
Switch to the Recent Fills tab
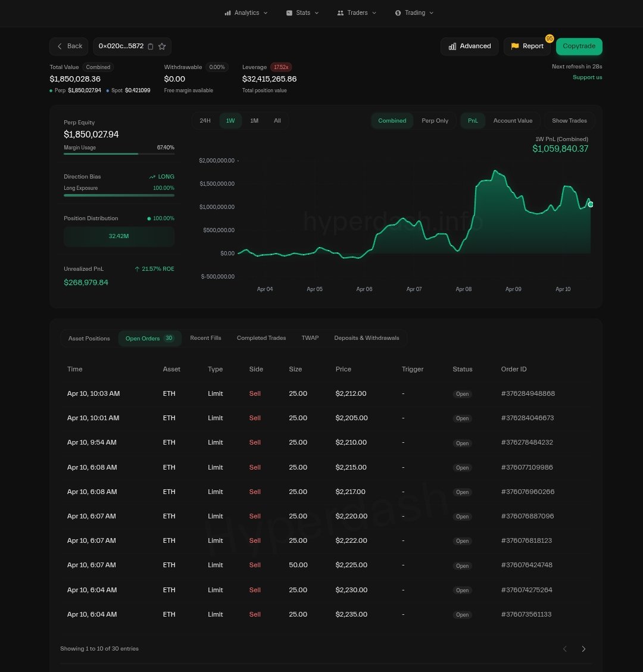pos(205,338)
